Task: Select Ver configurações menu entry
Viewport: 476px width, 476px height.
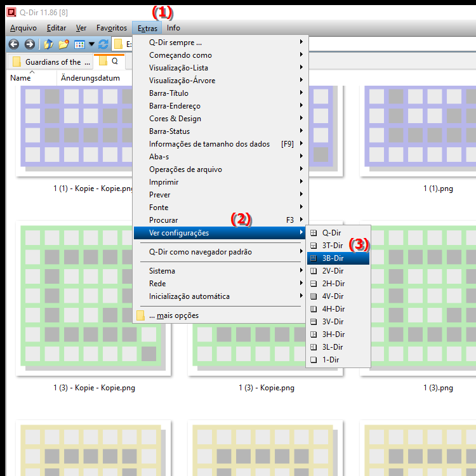Action: [x=220, y=233]
